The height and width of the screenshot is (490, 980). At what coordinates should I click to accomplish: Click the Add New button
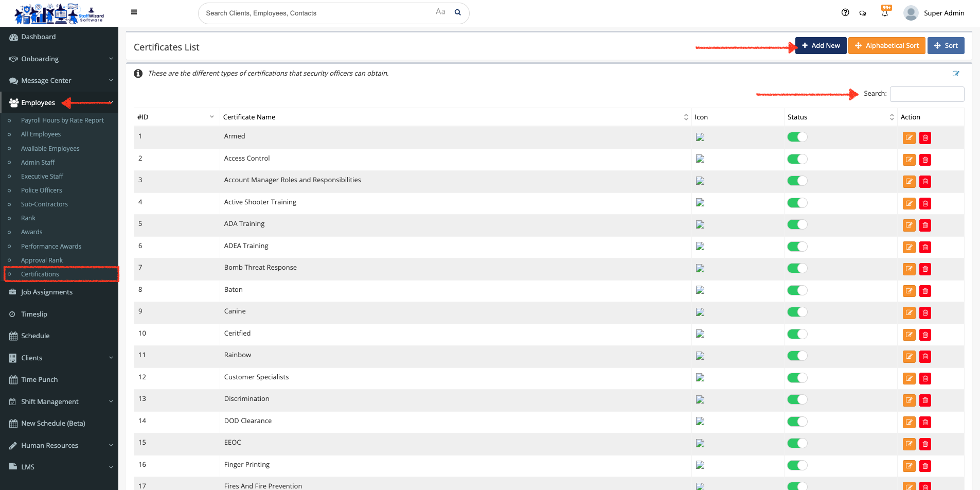coord(821,46)
